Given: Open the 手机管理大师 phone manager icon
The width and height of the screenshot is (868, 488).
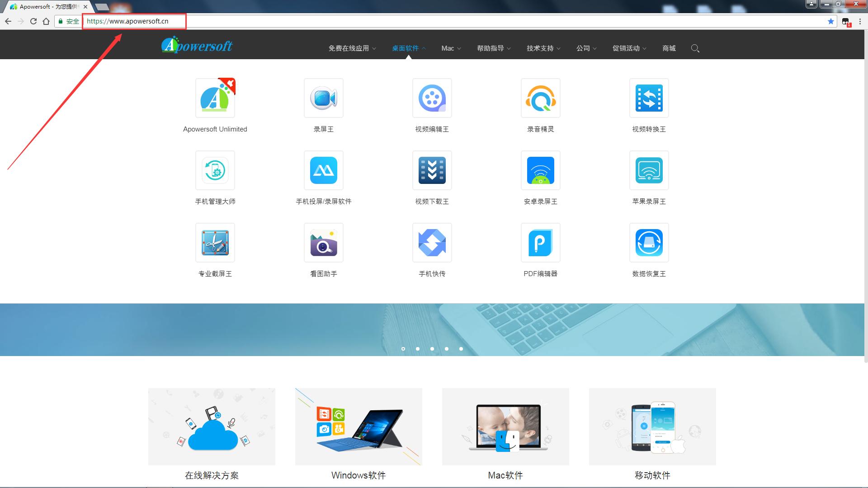Looking at the screenshot, I should (215, 170).
